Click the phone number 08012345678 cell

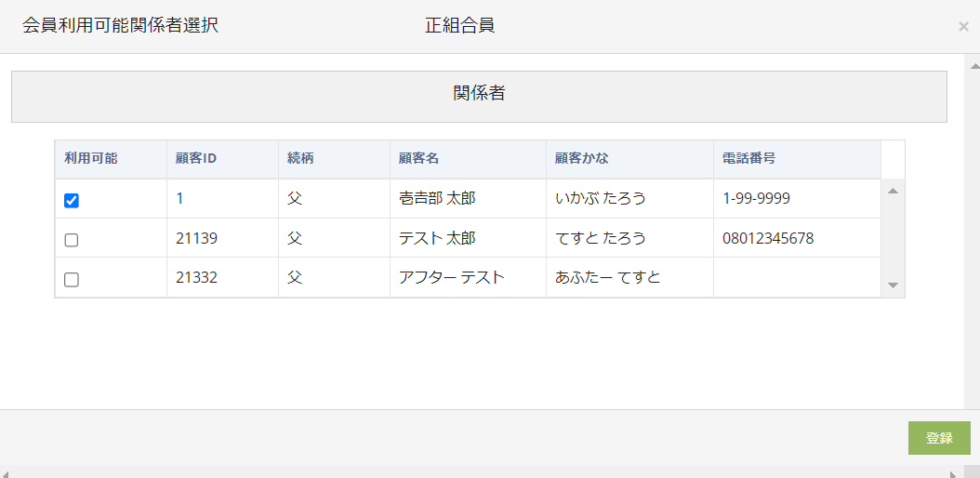pyautogui.click(x=768, y=238)
